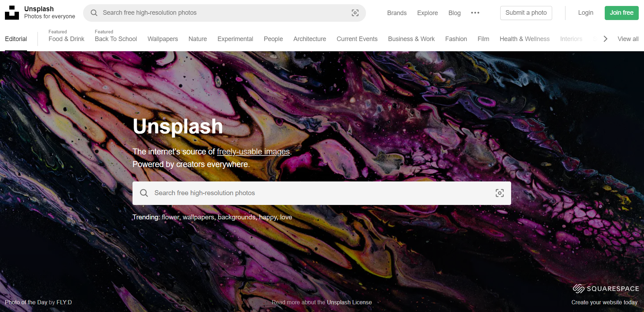
Task: Click Unsplash Photos for everyone title
Action: tap(49, 13)
